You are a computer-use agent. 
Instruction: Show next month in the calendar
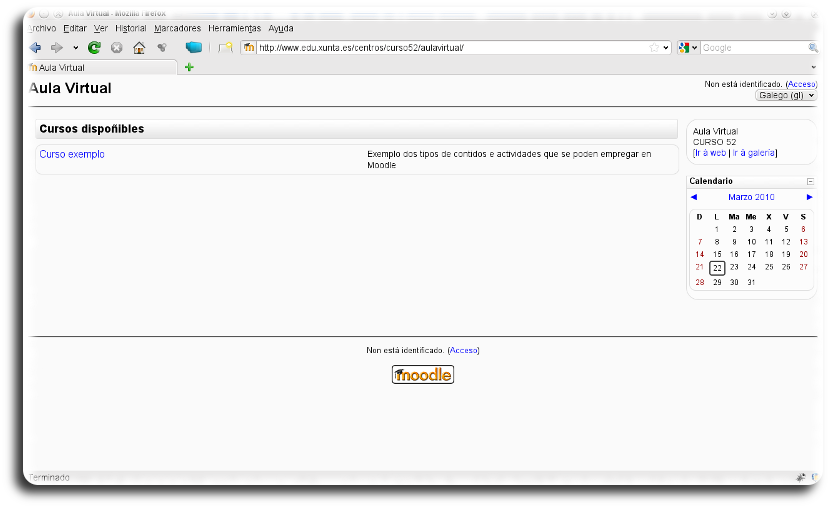(x=810, y=197)
